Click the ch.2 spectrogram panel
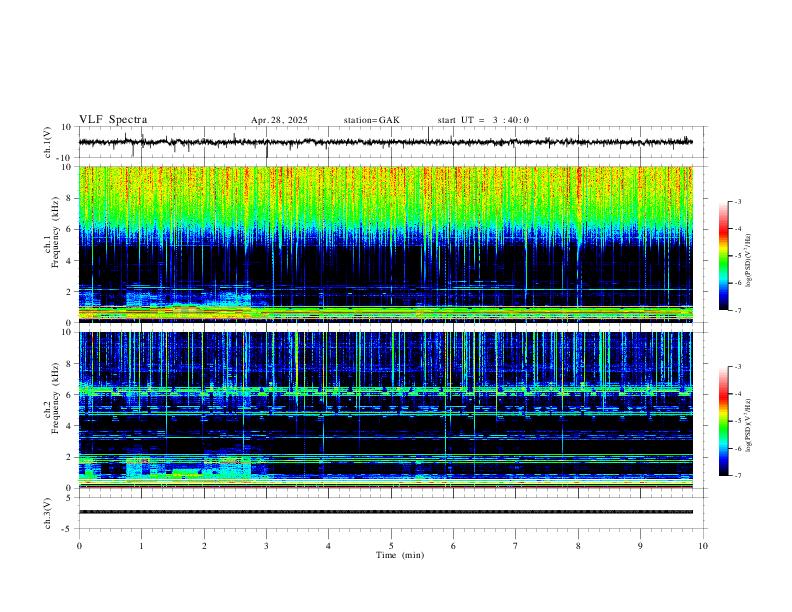The height and width of the screenshot is (612, 792). [x=386, y=410]
